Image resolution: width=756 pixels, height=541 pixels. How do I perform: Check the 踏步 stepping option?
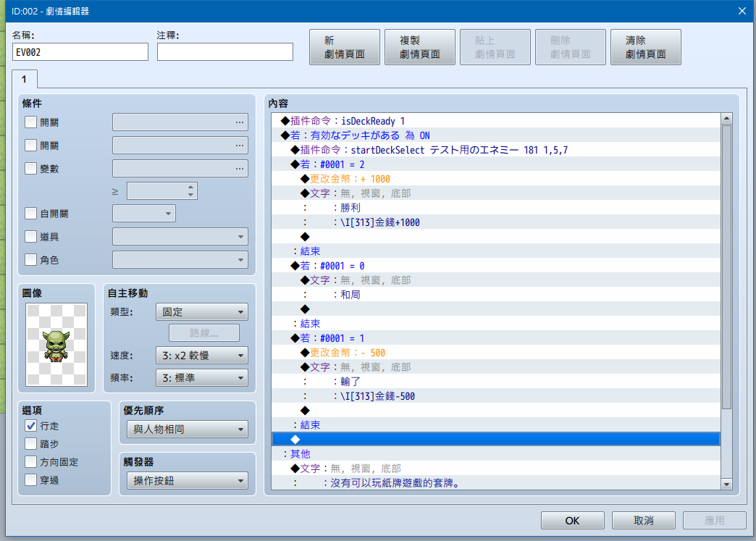point(31,444)
